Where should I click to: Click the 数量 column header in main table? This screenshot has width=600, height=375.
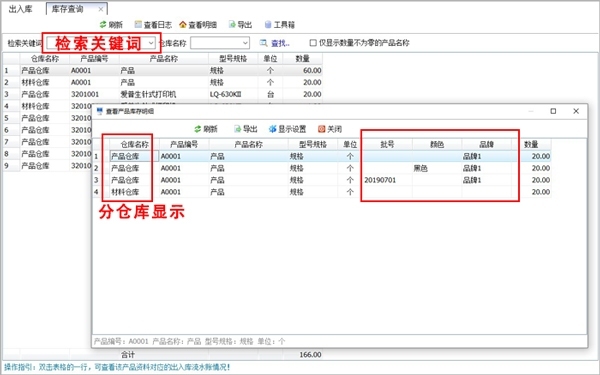coord(303,59)
